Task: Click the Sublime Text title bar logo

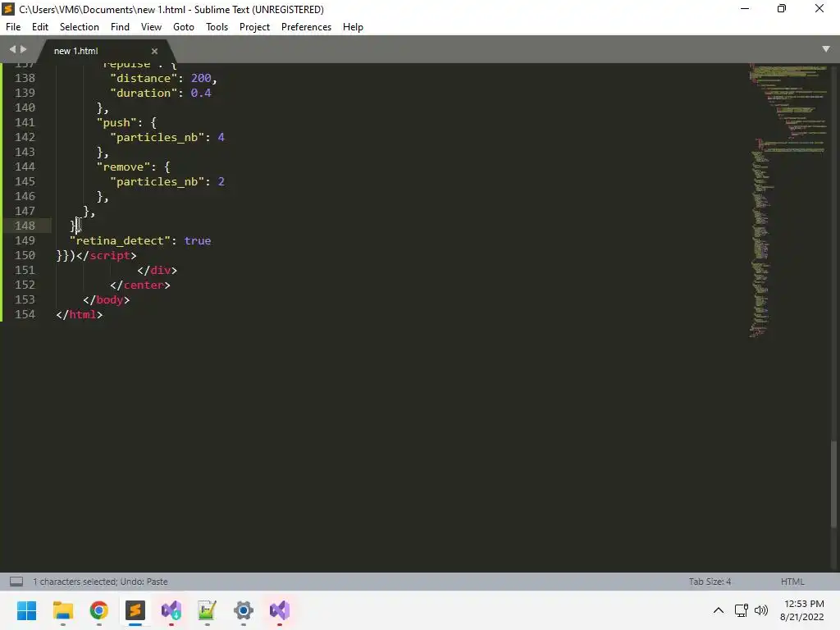Action: 8,9
